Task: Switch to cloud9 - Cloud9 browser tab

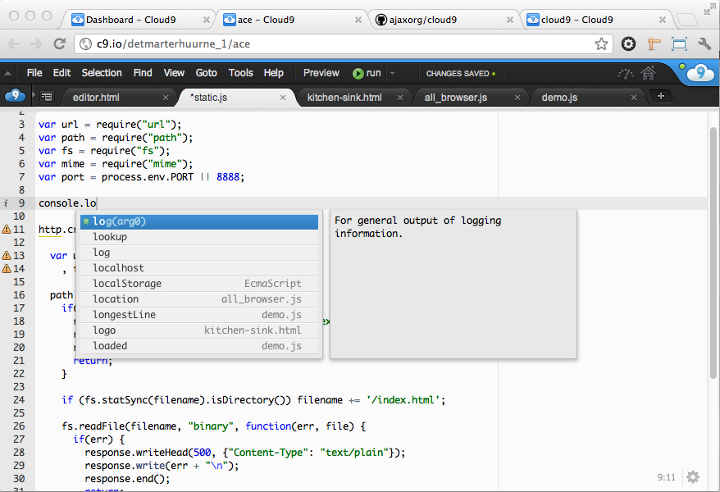Action: (x=597, y=19)
